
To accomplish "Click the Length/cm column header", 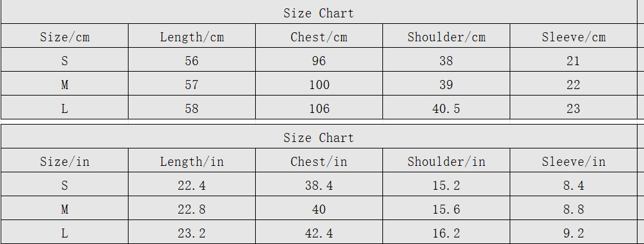I will click(192, 36).
